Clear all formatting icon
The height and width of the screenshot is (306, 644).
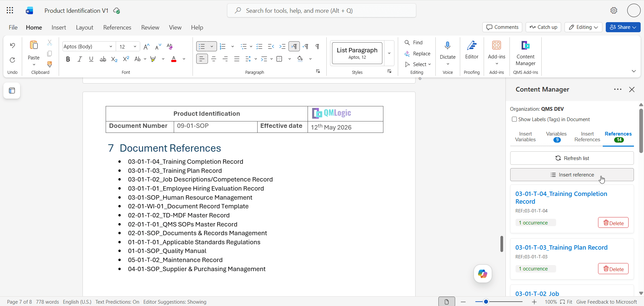[170, 46]
